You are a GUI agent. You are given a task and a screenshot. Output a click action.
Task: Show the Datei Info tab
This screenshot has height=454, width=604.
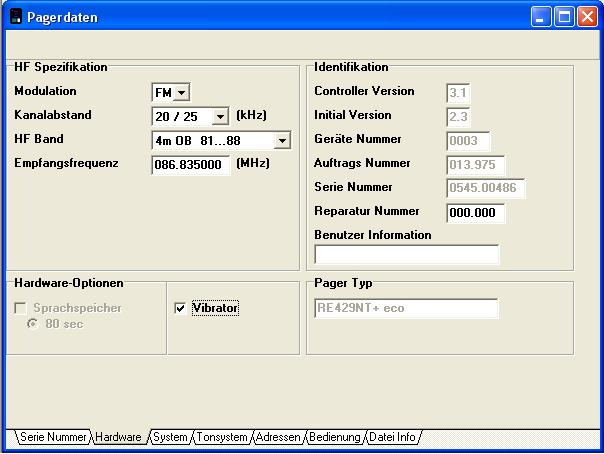[394, 437]
